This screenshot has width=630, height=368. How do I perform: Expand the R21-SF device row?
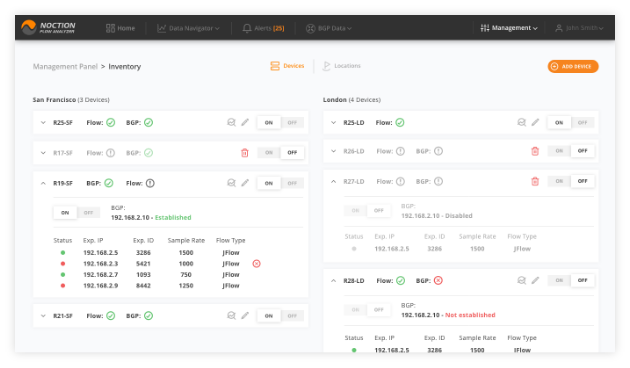tap(43, 316)
